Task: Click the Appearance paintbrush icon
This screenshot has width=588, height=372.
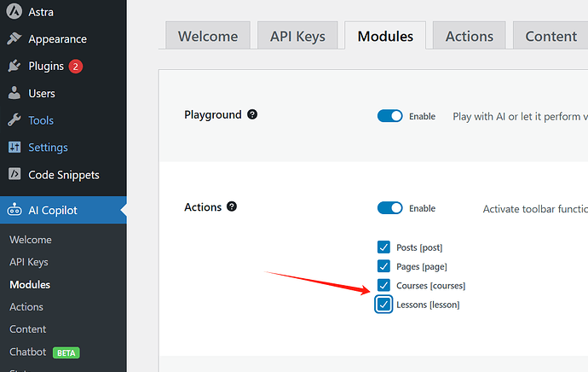Action: (14, 38)
